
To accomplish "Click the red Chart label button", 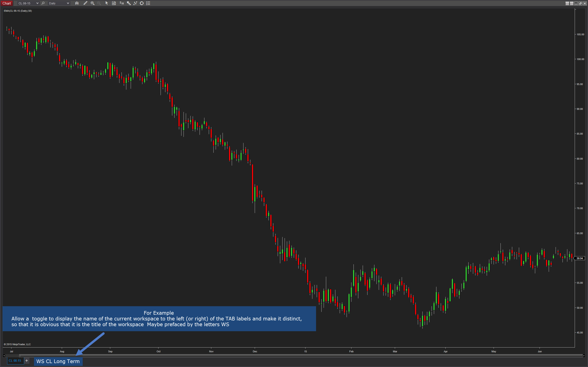I will 7,3.
